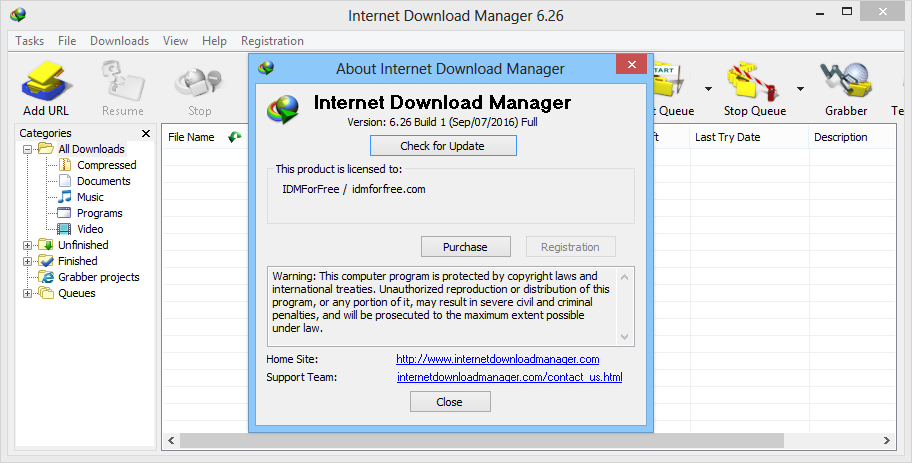Click the About dialog title bar icon
Viewport: 912px width, 463px height.
266,68
